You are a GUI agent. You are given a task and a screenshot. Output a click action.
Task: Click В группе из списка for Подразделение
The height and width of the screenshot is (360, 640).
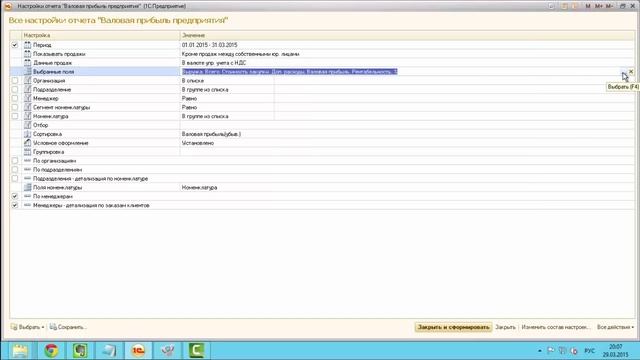pyautogui.click(x=205, y=90)
